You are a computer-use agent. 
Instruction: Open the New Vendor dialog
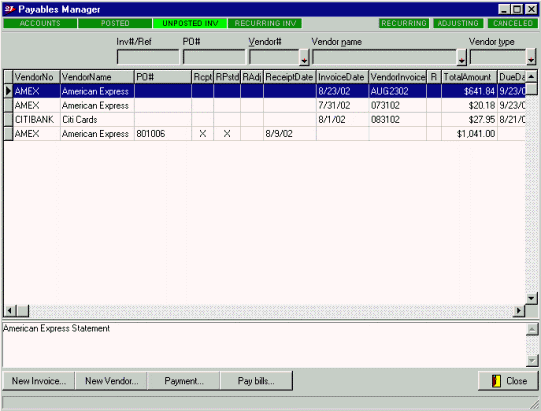pos(111,381)
